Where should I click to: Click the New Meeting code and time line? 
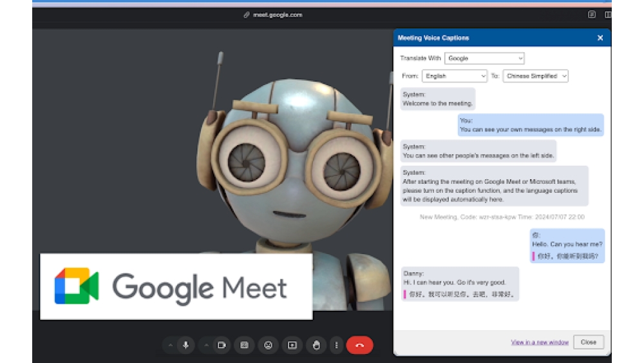point(502,217)
